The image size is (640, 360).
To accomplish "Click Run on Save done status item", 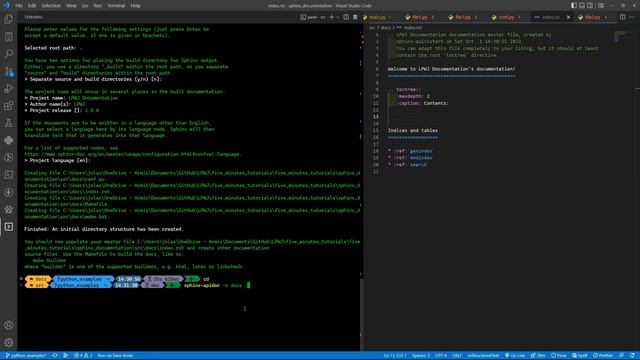I will (x=115, y=356).
